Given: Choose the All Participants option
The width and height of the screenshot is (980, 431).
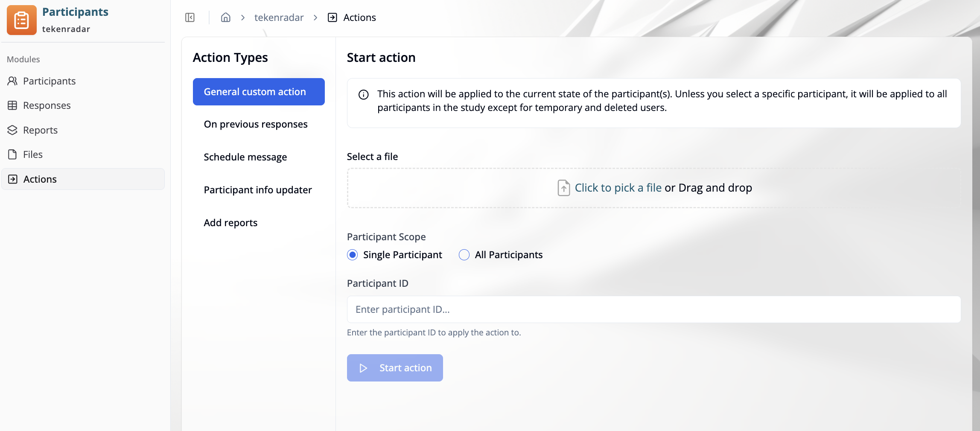Looking at the screenshot, I should click(x=464, y=255).
